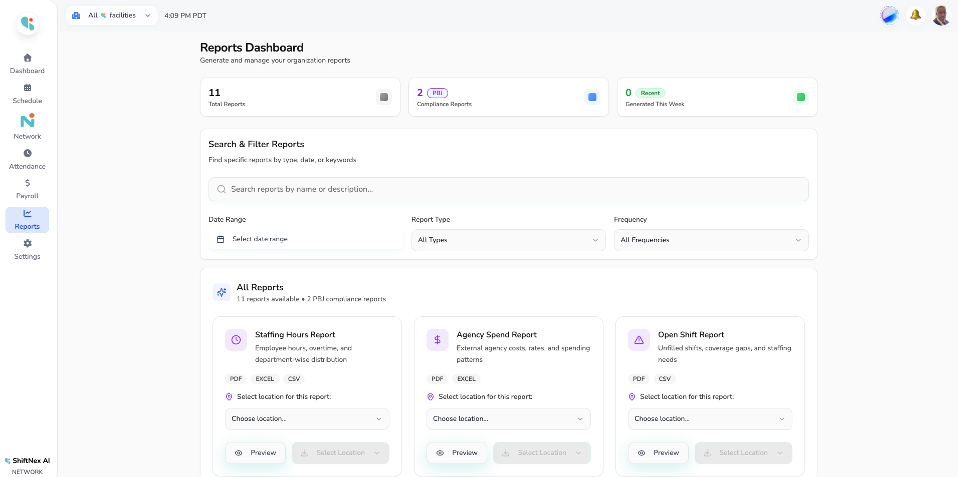This screenshot has width=958, height=477.
Task: Click the PBJ badge in Compliance Reports
Action: 437,93
